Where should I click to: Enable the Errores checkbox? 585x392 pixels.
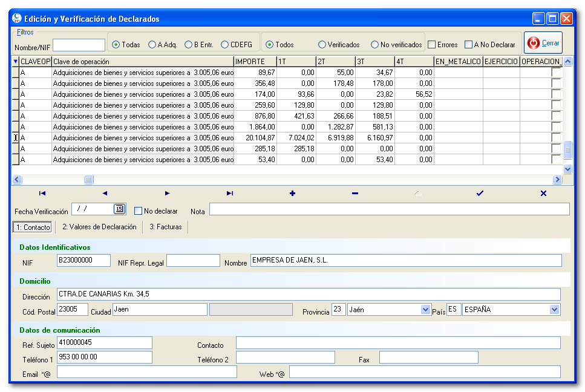[432, 45]
